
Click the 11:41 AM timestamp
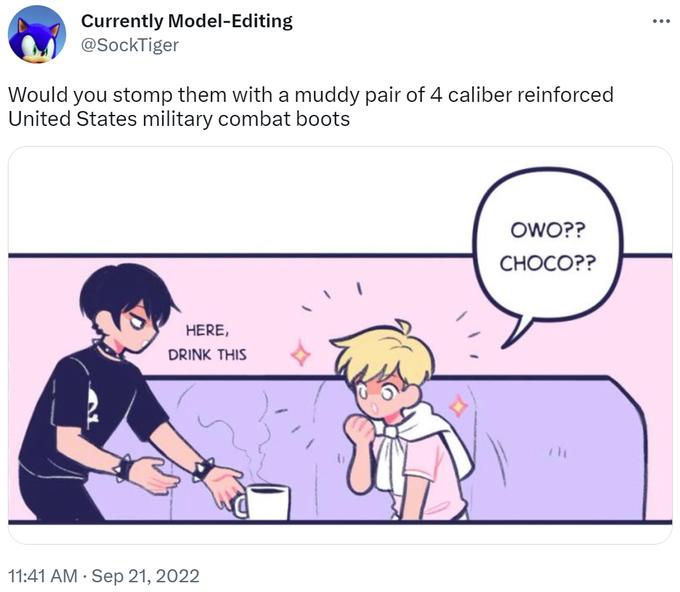click(42, 576)
